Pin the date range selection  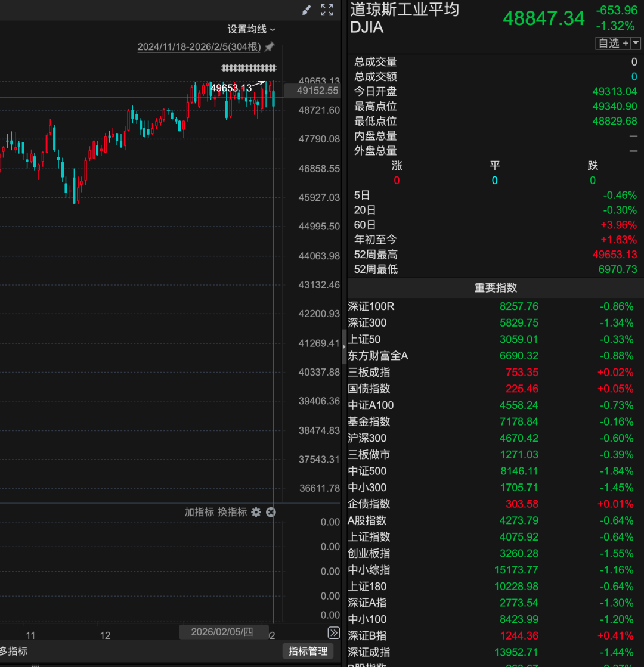pos(270,47)
